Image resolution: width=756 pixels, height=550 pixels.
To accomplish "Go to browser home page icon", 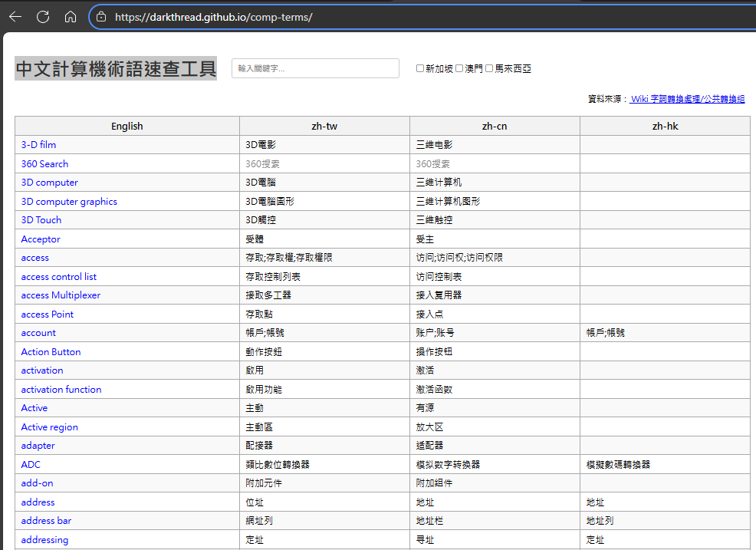I will pos(71,16).
